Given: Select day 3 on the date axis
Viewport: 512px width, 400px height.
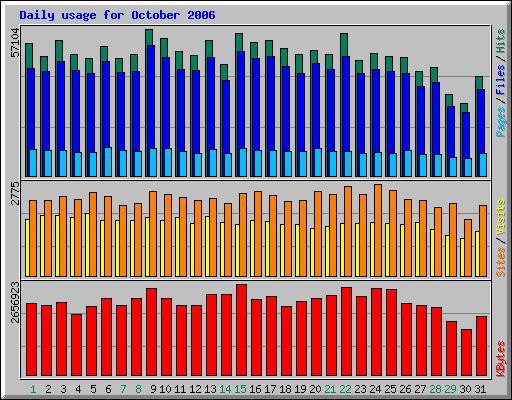Looking at the screenshot, I should pyautogui.click(x=63, y=389).
